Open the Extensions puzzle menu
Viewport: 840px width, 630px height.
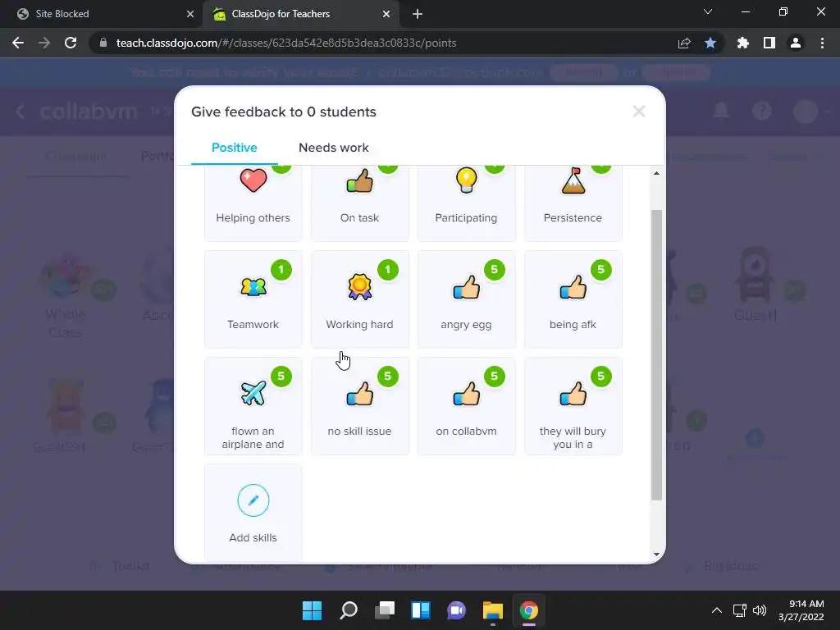click(x=742, y=43)
